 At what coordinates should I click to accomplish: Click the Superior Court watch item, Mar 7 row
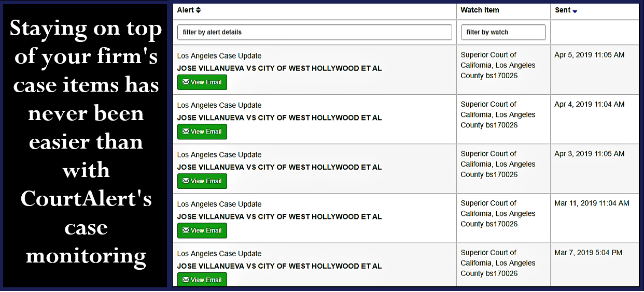(x=498, y=263)
